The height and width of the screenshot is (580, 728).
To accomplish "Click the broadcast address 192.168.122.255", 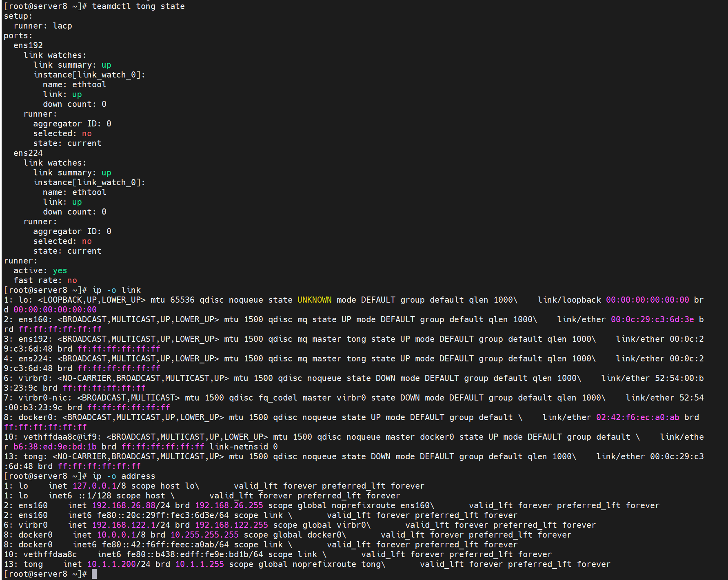I will pyautogui.click(x=231, y=525).
